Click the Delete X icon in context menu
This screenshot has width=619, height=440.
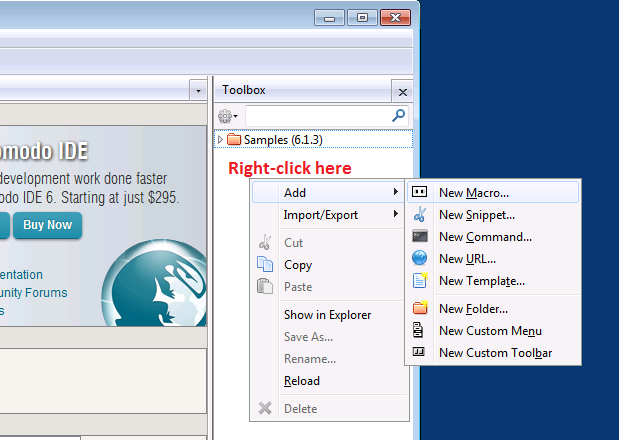coord(265,408)
